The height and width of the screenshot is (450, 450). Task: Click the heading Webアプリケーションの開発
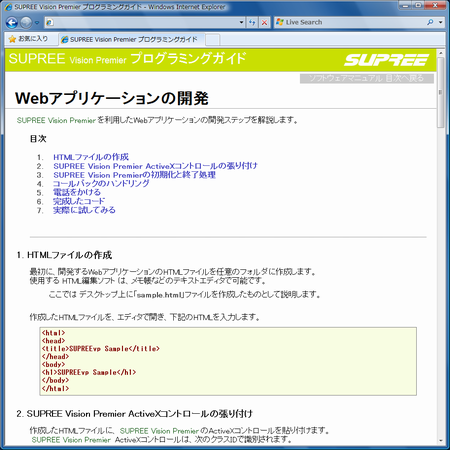[112, 98]
